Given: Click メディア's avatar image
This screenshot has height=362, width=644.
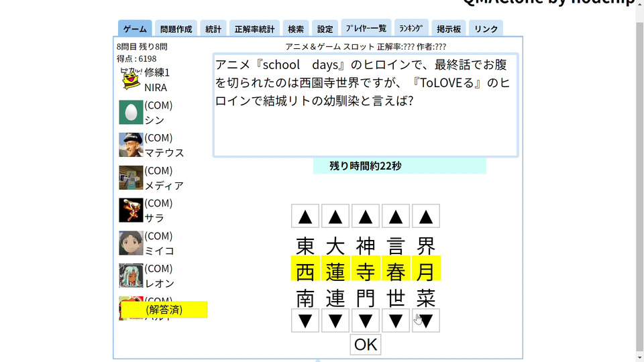Looking at the screenshot, I should (x=131, y=177).
